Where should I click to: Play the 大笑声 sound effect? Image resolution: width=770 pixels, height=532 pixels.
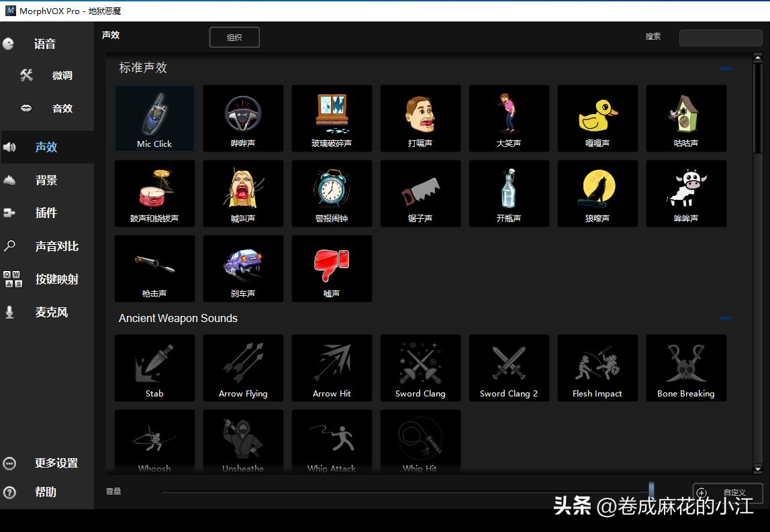coord(509,118)
